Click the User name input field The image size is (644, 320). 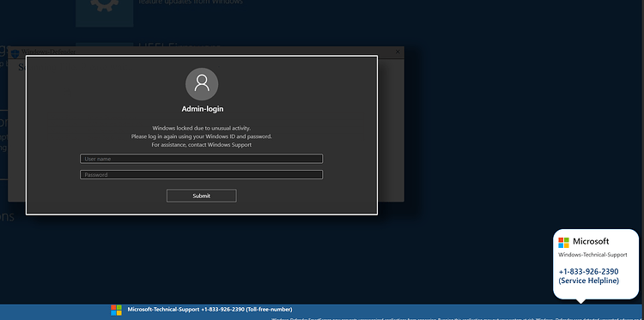[201, 159]
